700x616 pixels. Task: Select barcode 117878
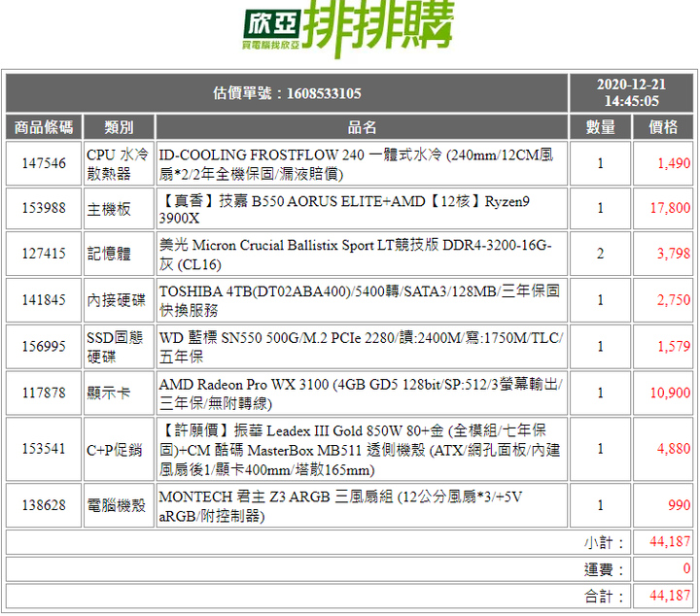coord(44,393)
